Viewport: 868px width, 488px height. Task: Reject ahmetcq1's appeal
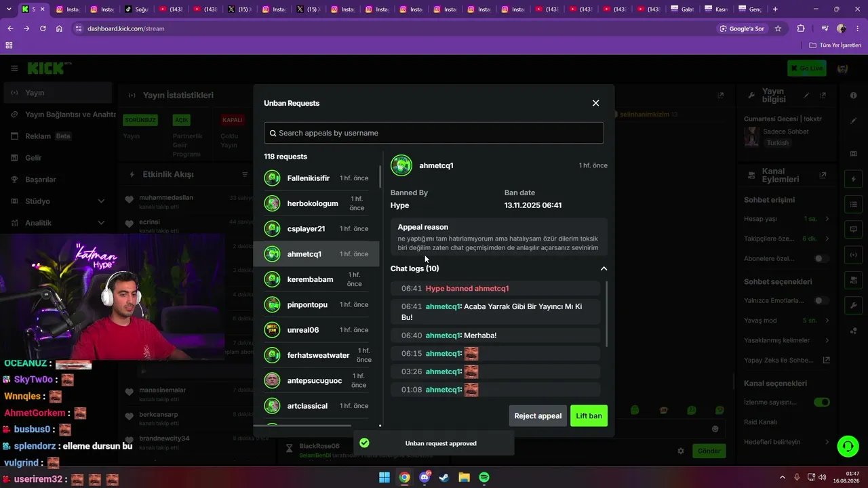coord(538,415)
